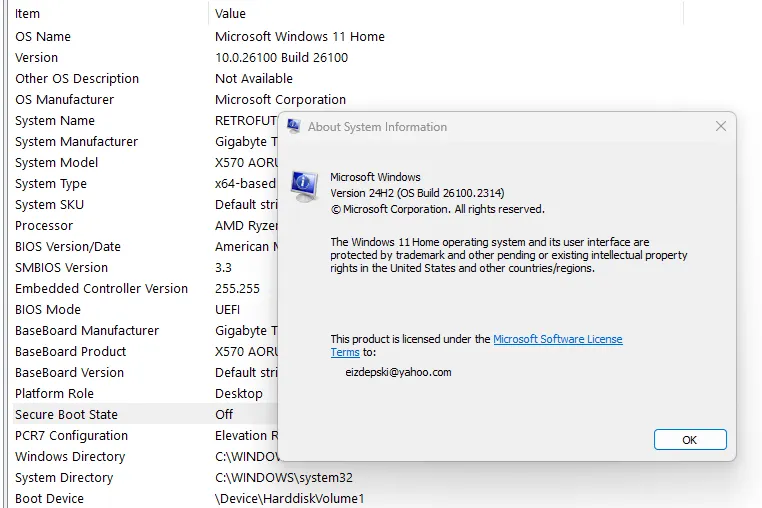Select the BaseBoard Version row
This screenshot has height=508, width=762.
click(x=145, y=372)
